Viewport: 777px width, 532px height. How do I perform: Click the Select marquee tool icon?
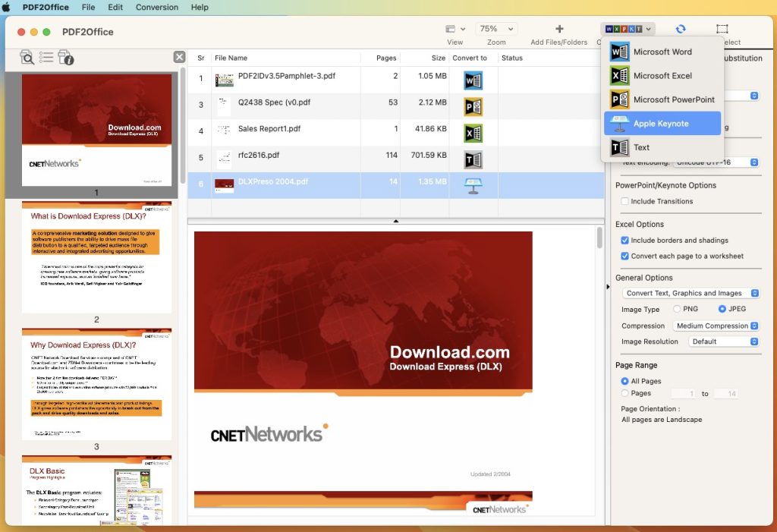point(722,28)
